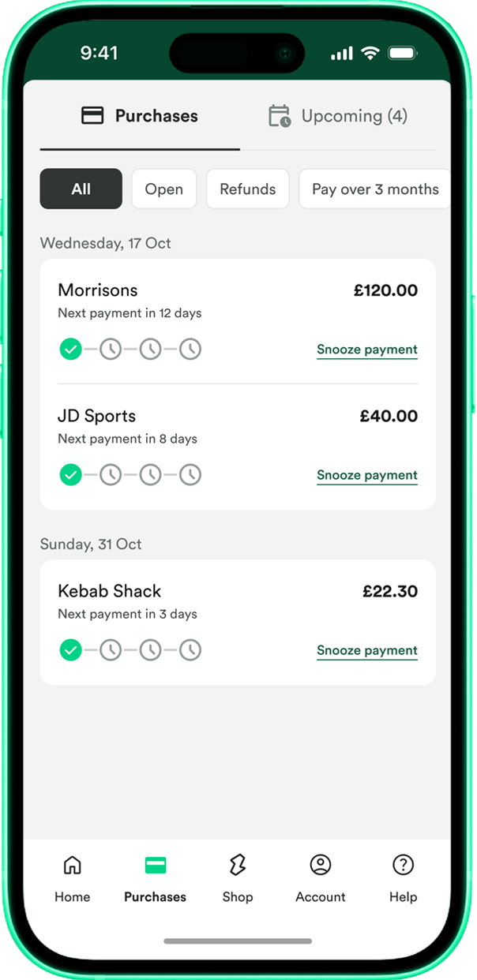Snooze payment for JD Sports

coord(367,475)
